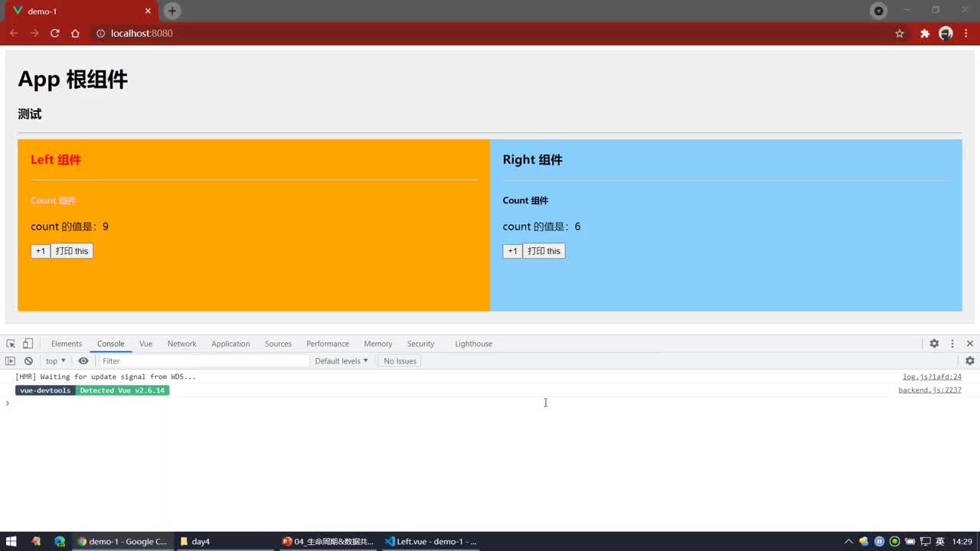The width and height of the screenshot is (980, 551).
Task: Click +1 button in Right component
Action: (x=512, y=251)
